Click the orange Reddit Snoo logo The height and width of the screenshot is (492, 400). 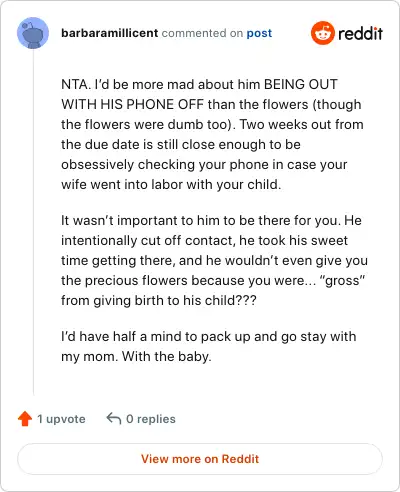pyautogui.click(x=322, y=33)
